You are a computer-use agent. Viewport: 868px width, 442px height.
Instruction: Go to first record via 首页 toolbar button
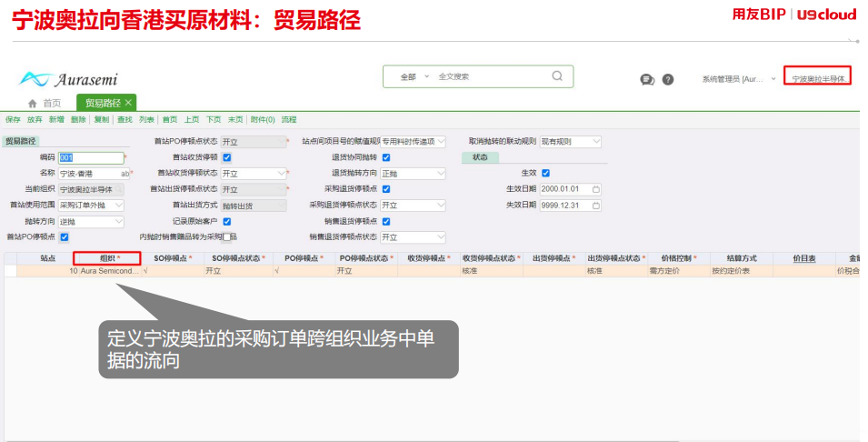point(170,120)
